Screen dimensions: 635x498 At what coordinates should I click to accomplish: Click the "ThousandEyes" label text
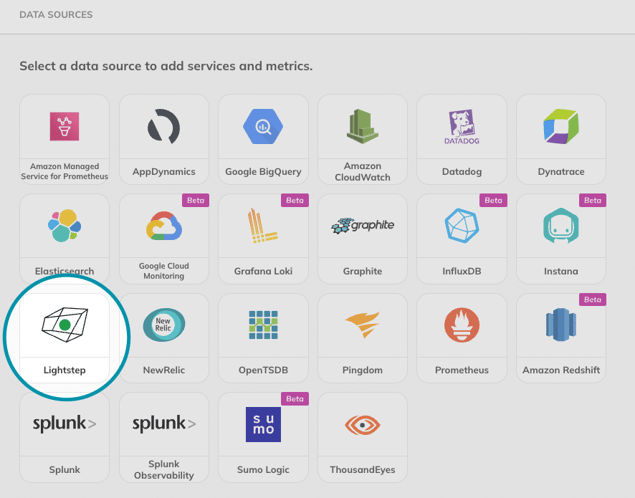pos(362,470)
